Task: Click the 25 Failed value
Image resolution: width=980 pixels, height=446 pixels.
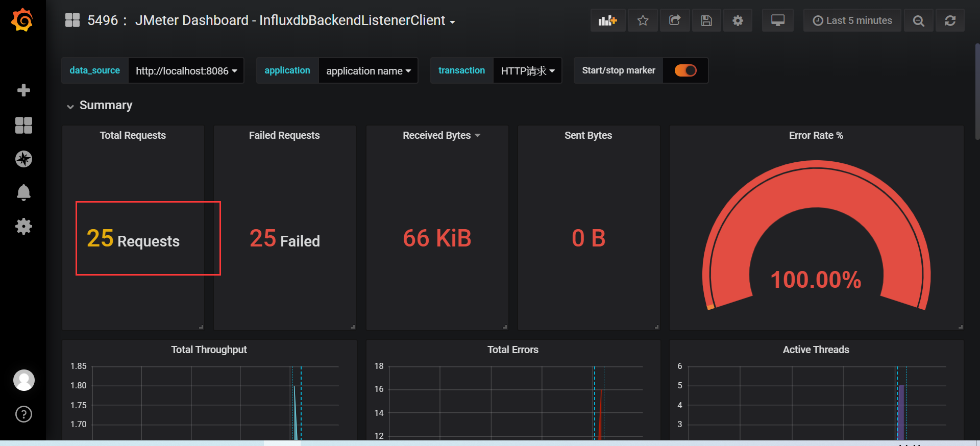Action: click(285, 238)
